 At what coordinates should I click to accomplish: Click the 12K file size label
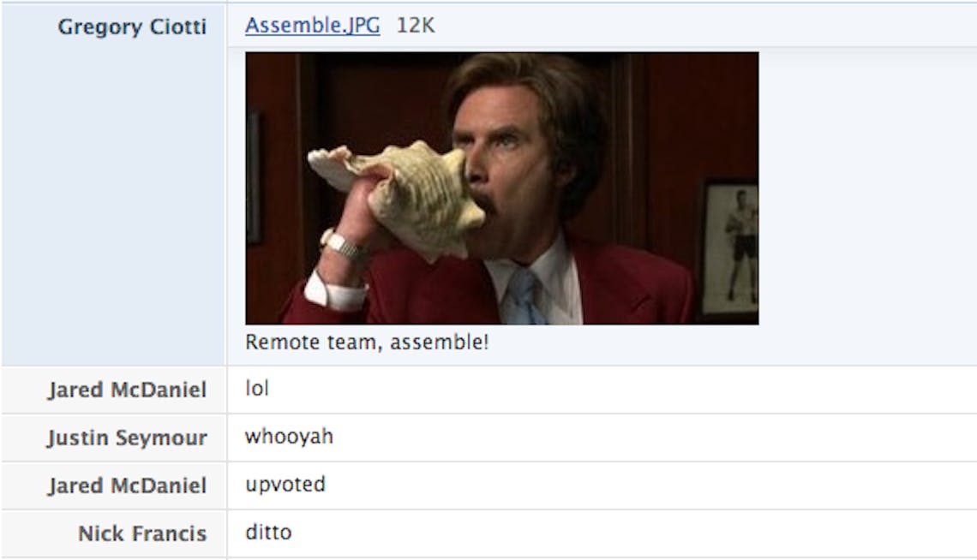pyautogui.click(x=416, y=26)
